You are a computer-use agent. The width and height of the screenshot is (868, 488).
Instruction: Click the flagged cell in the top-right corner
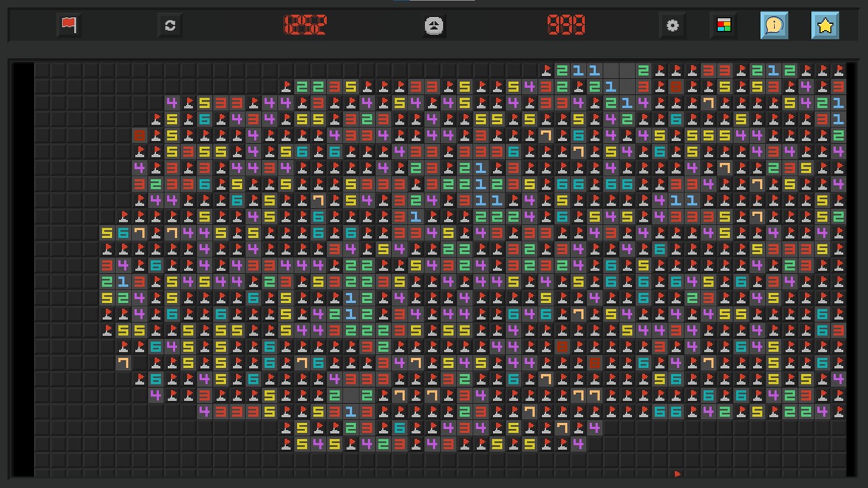[x=839, y=70]
